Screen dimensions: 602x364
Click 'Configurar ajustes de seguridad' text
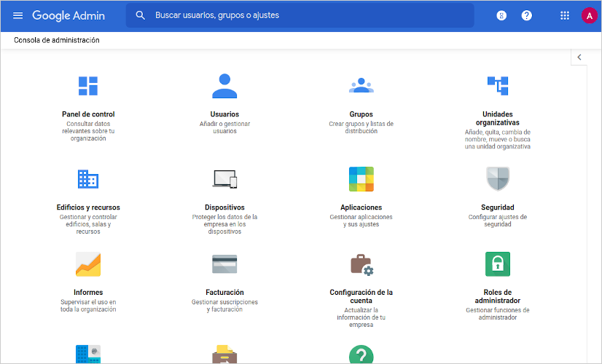coord(498,221)
